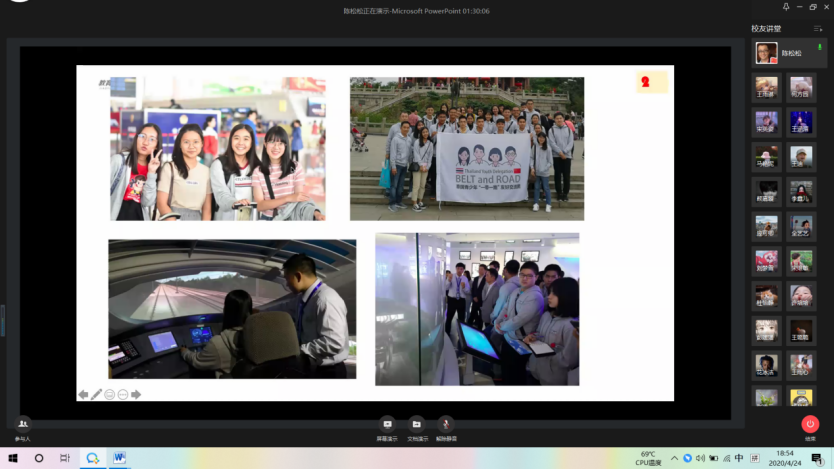Start screen sharing (屏幕演示)

387,425
